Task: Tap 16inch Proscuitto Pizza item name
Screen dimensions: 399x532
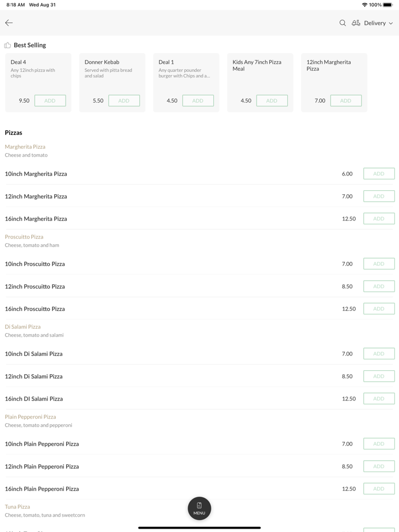Action: click(35, 309)
